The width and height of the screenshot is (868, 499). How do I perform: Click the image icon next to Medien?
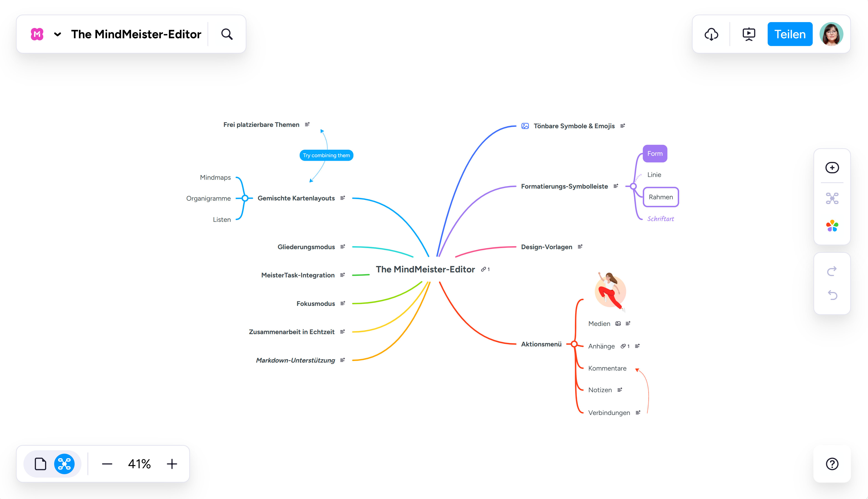618,324
